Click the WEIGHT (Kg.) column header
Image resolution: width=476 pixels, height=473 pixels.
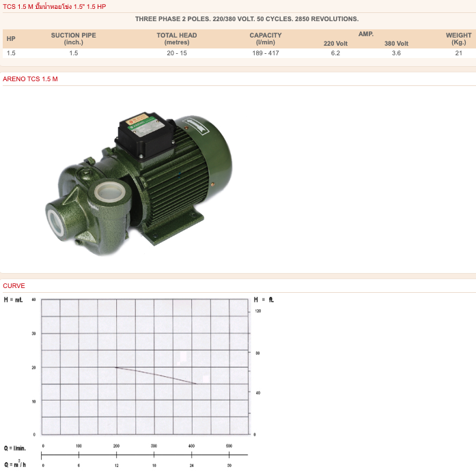coord(459,38)
